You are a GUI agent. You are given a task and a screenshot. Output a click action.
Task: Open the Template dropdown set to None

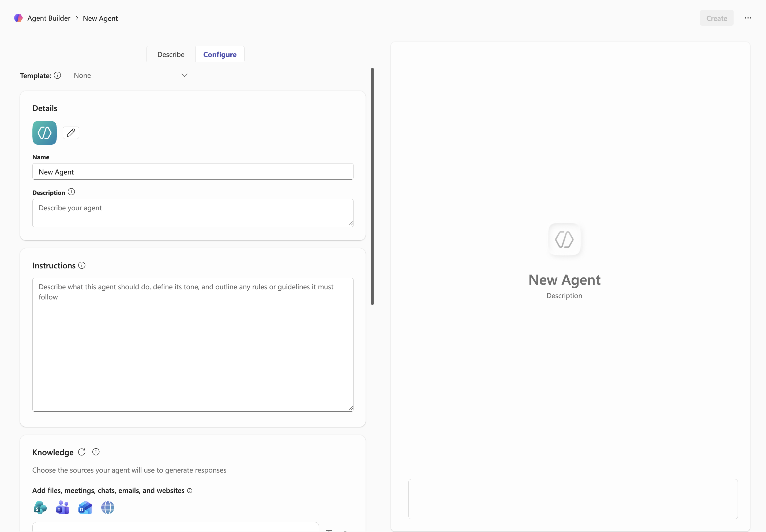coord(131,75)
